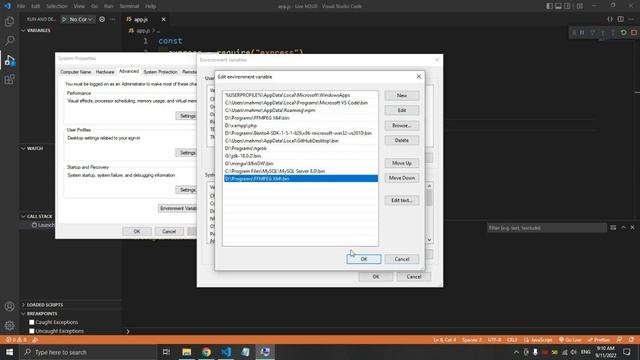Open the Manage gear in activity bar
Image resolution: width=640 pixels, height=360 pixels.
pos(9,325)
